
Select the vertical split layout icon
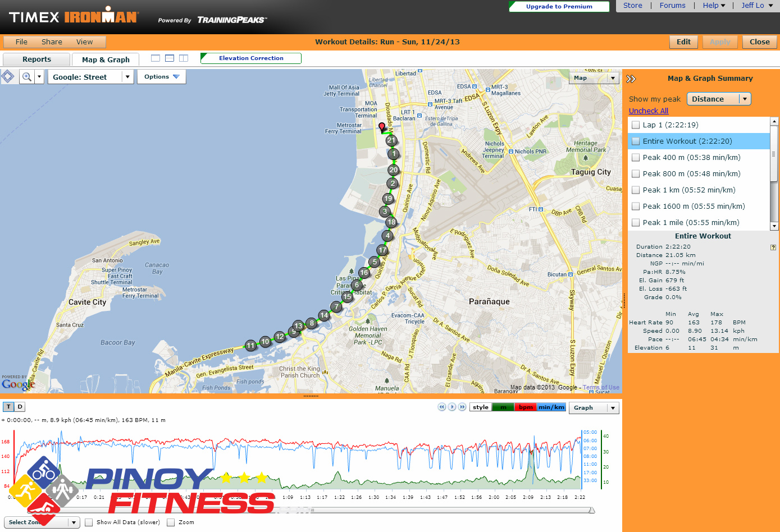point(184,58)
